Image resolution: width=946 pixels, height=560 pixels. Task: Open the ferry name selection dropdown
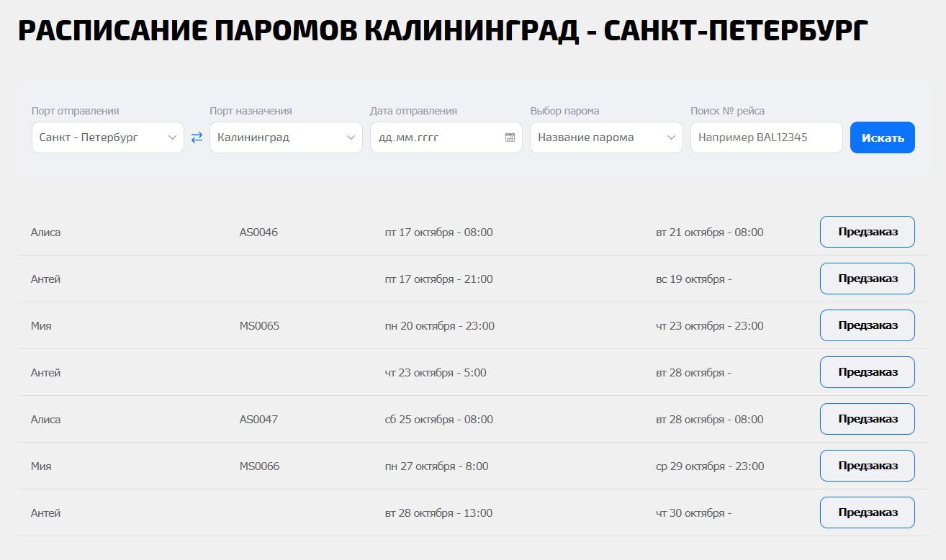tap(605, 137)
